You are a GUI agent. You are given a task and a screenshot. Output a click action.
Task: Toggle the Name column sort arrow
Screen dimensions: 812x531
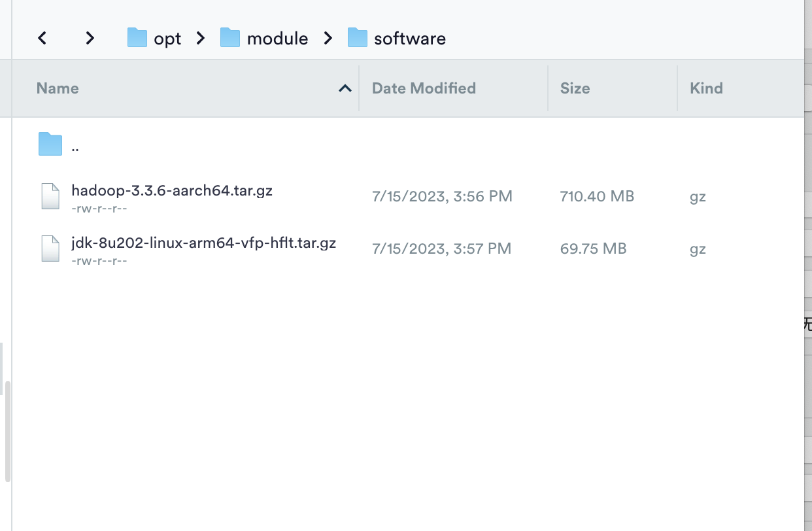(345, 88)
